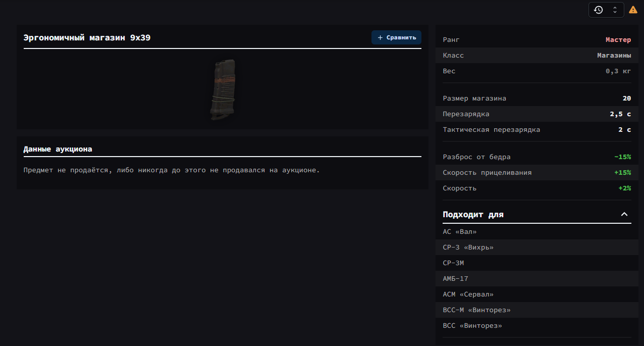Open the АС «Вал» weapon entry
The image size is (644, 346).
pyautogui.click(x=460, y=232)
